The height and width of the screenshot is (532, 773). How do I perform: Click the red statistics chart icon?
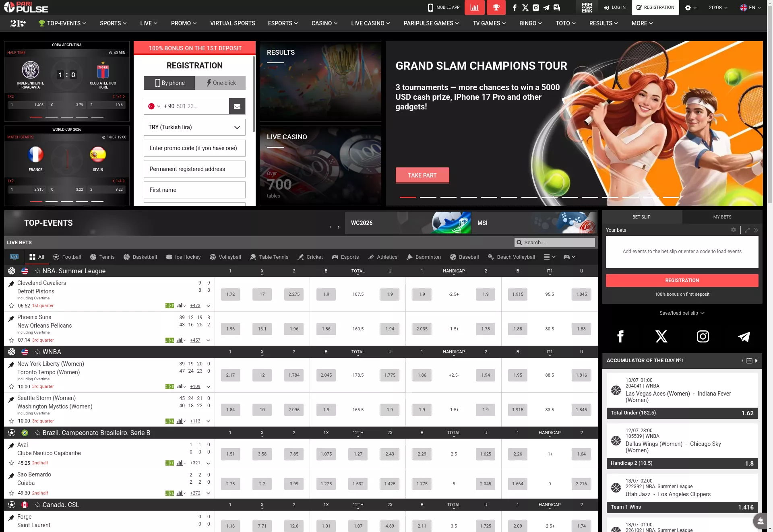(474, 7)
